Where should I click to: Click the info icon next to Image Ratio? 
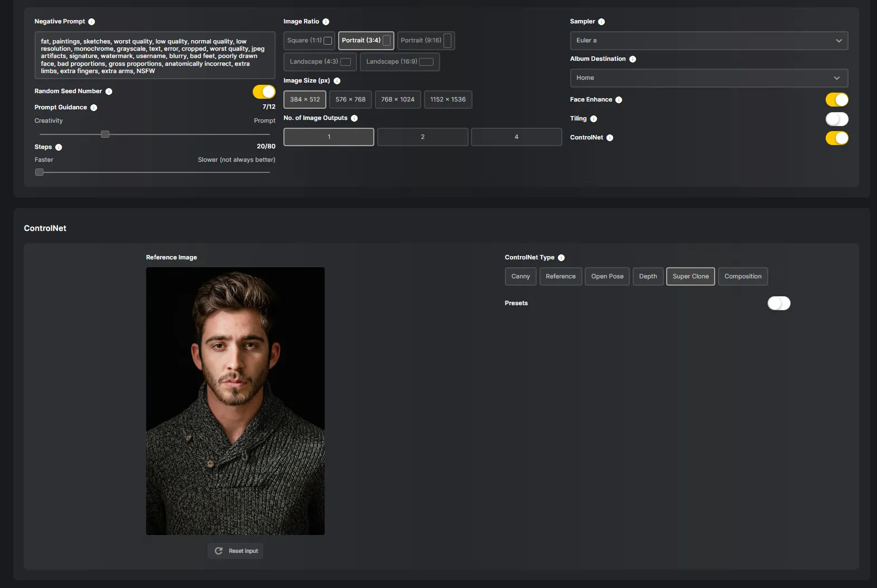point(326,22)
